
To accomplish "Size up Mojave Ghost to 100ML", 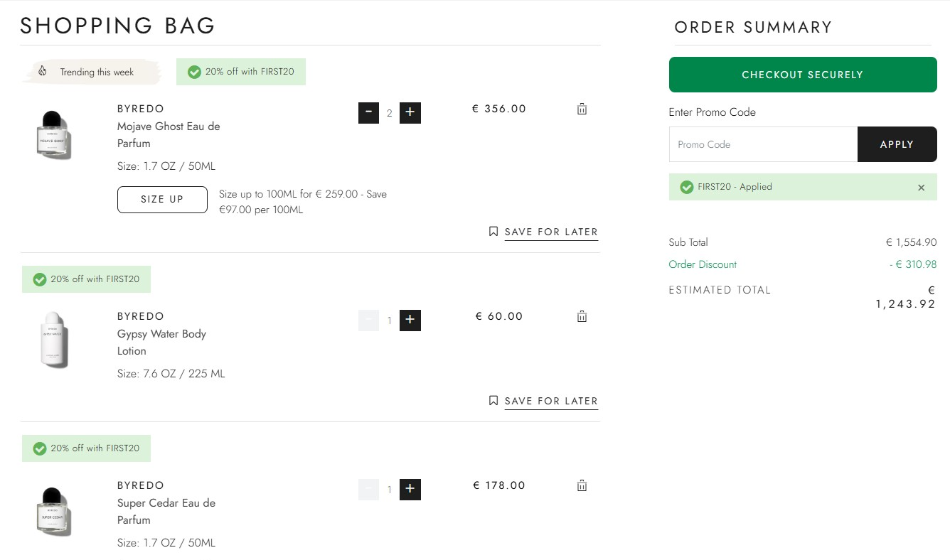I will pyautogui.click(x=162, y=200).
